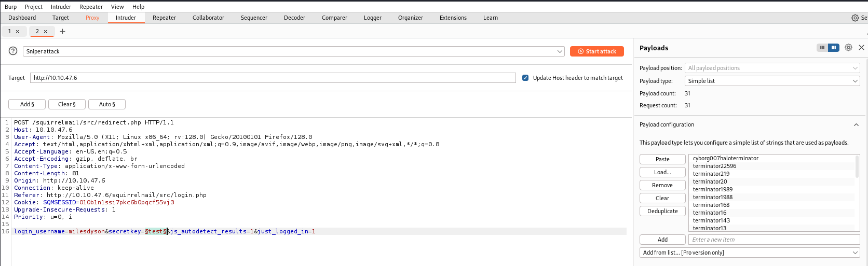868x266 pixels.
Task: Select Intruder attack tab 1
Action: click(9, 31)
